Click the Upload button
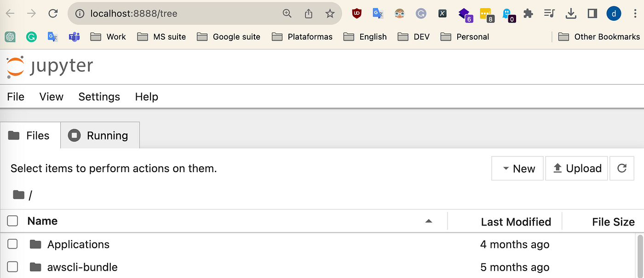The height and width of the screenshot is (278, 644). [576, 168]
